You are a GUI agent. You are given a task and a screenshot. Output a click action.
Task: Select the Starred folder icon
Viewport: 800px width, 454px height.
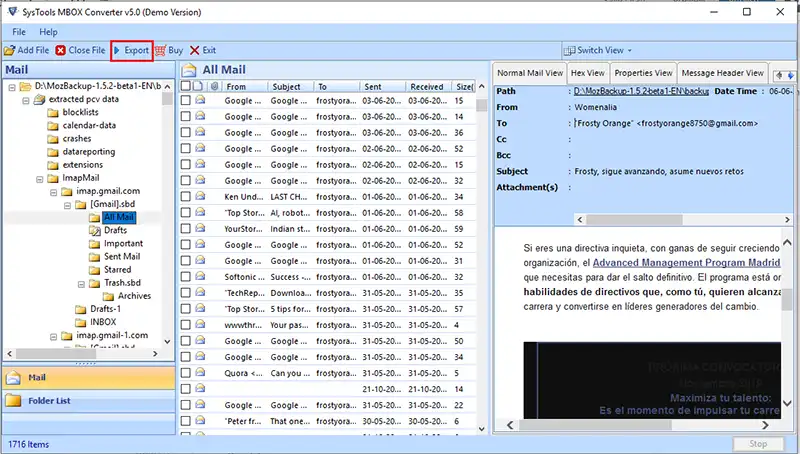pos(94,270)
